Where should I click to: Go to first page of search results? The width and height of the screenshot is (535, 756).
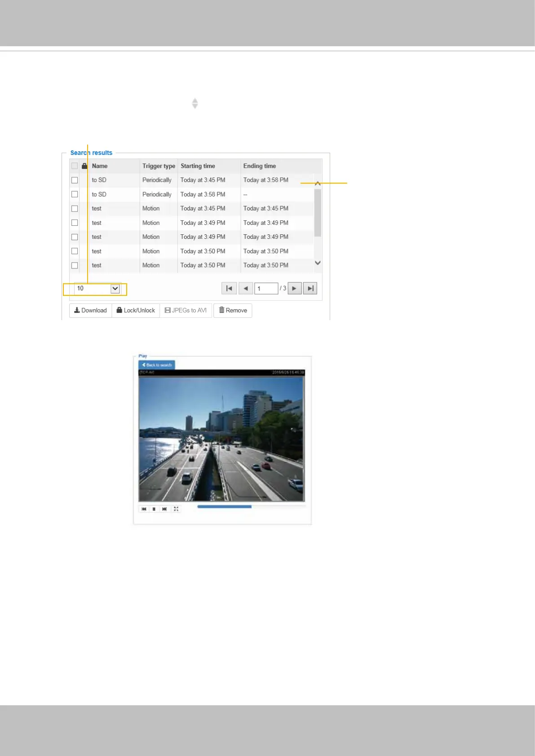pyautogui.click(x=229, y=288)
